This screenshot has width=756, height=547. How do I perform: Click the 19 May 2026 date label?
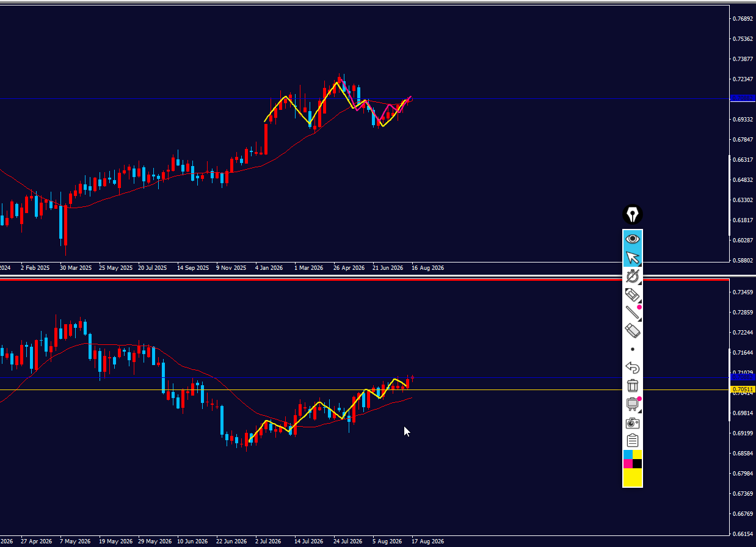pos(115,542)
